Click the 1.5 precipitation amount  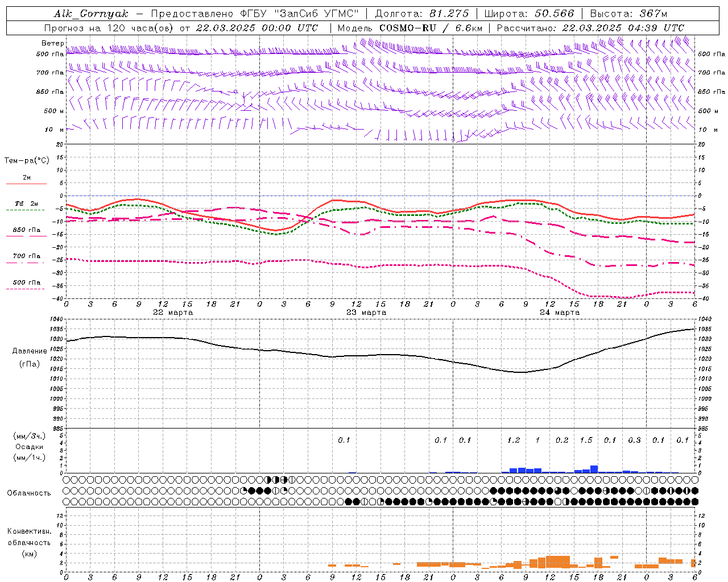(x=586, y=440)
